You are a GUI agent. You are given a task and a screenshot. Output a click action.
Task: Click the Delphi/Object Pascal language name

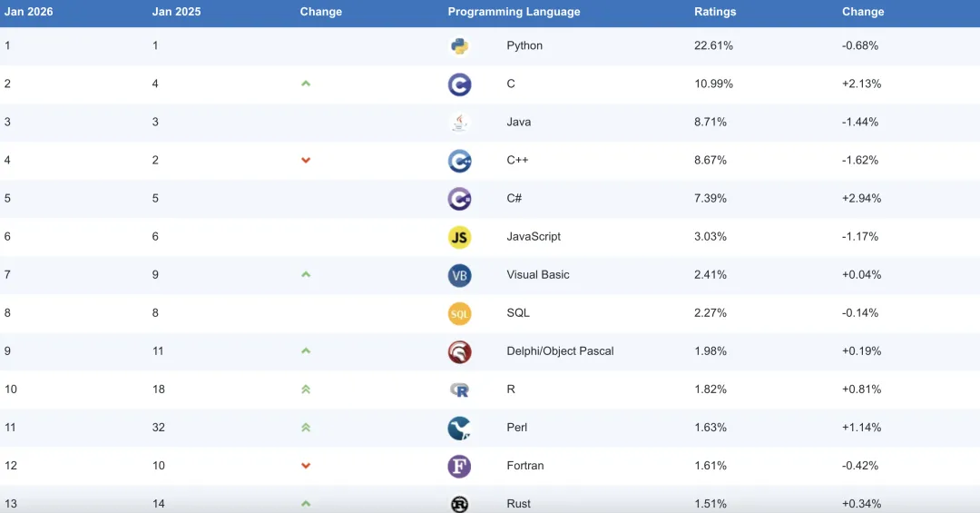(560, 350)
